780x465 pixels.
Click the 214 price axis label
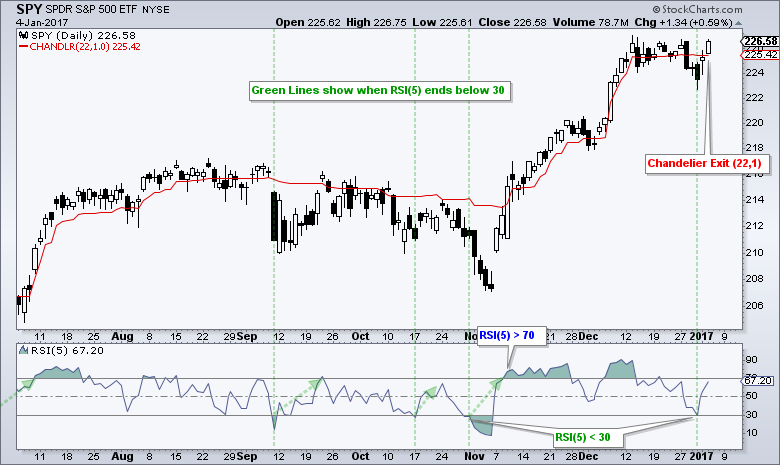[x=755, y=200]
